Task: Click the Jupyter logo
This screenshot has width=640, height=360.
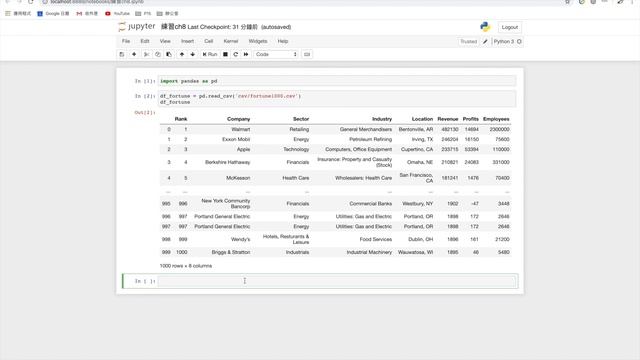Action: pyautogui.click(x=137, y=27)
